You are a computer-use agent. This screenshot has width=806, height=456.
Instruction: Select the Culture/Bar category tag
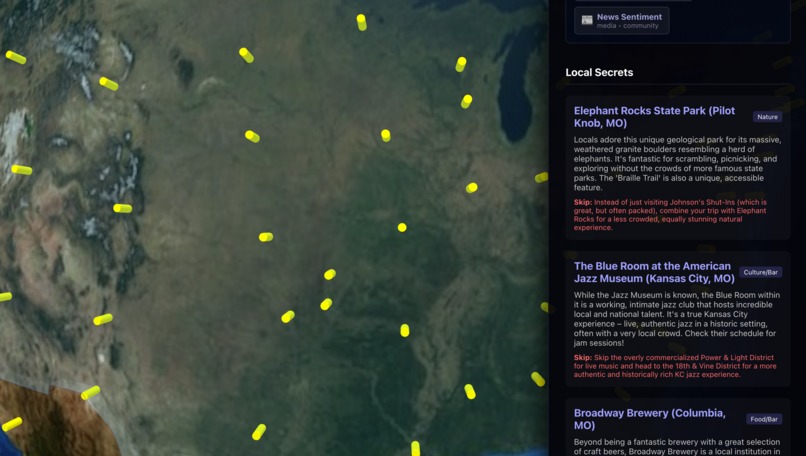[x=760, y=272]
